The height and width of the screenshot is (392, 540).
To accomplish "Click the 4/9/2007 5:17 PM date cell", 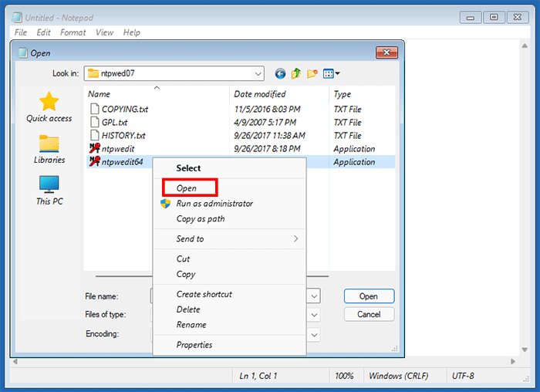I will 265,122.
